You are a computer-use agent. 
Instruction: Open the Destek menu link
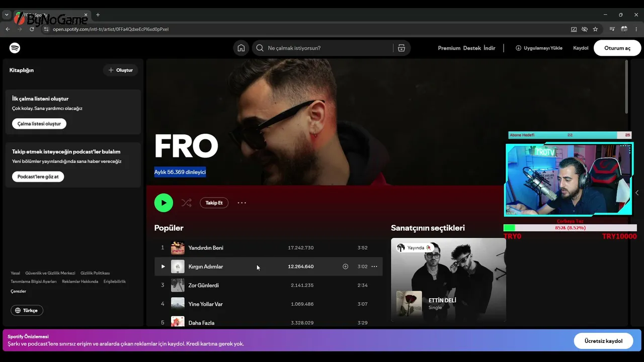472,48
